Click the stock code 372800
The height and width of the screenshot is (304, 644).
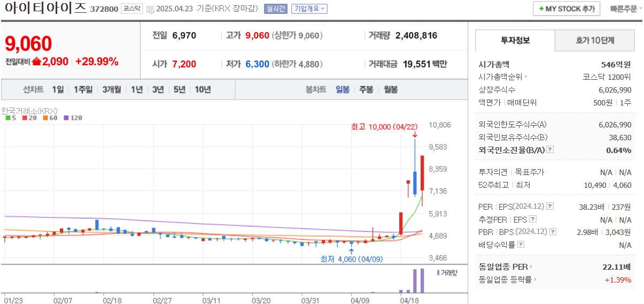pos(104,10)
